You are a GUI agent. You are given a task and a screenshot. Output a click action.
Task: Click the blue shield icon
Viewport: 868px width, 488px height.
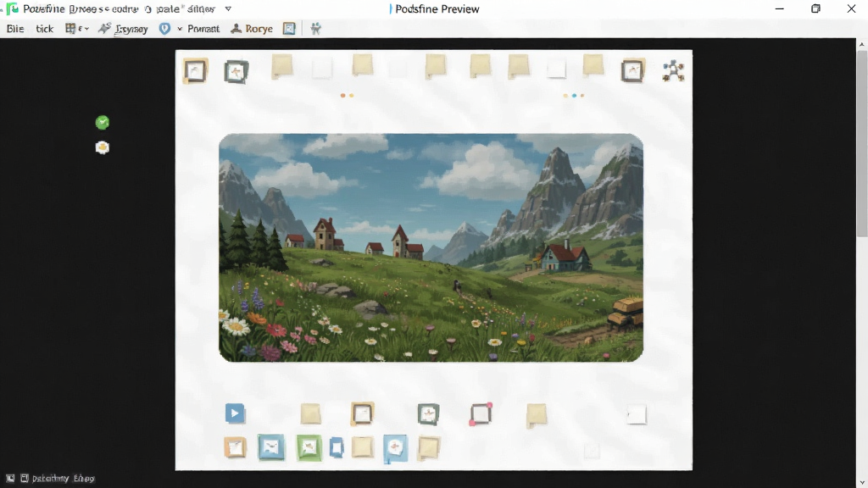164,29
